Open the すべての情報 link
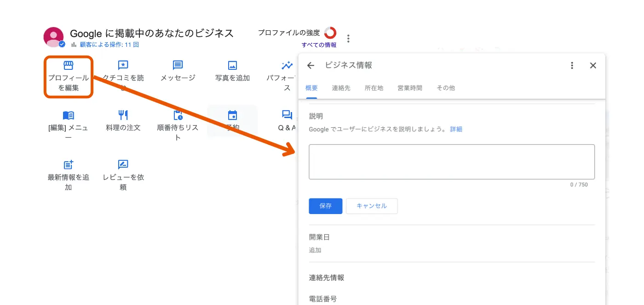 [x=319, y=45]
